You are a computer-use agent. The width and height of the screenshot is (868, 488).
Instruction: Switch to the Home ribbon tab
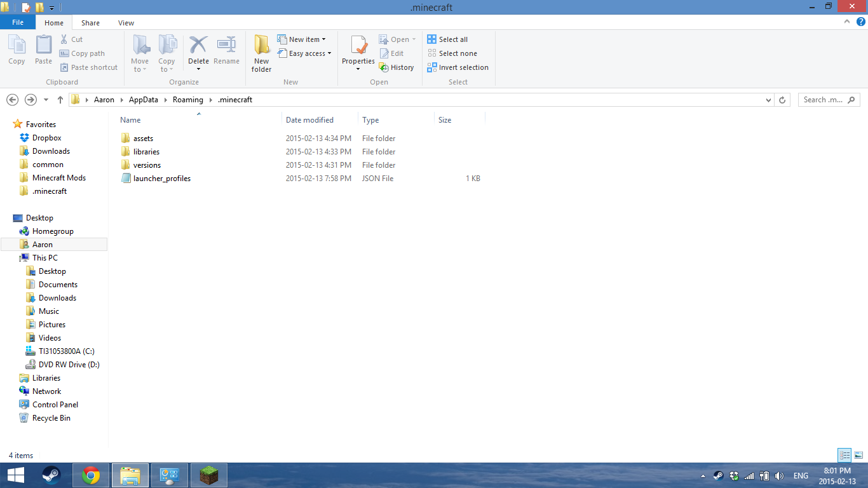click(x=54, y=23)
